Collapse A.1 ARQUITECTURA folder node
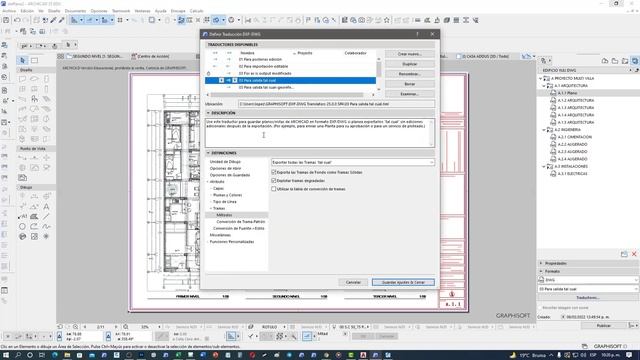 544,86
